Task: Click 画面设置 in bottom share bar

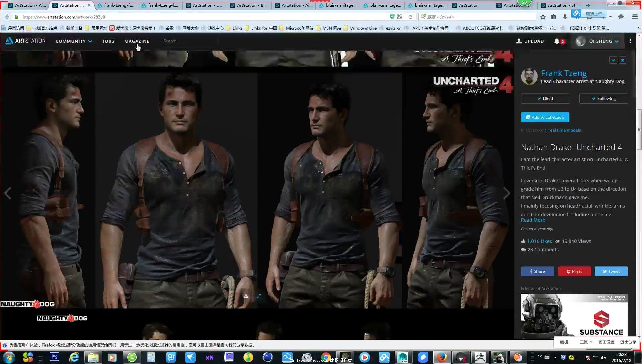Action: click(606, 342)
